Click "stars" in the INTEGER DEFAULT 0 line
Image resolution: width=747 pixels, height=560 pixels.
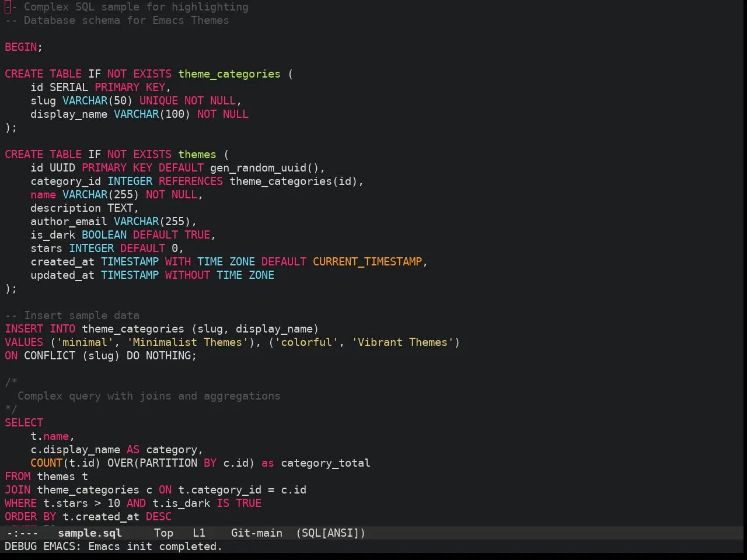tap(47, 249)
